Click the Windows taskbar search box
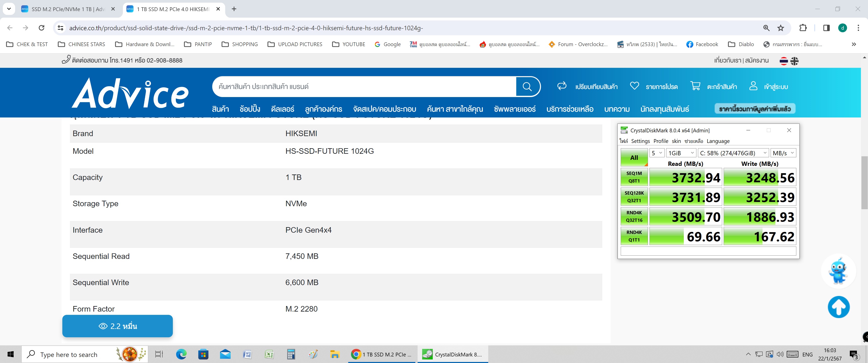 coord(85,354)
